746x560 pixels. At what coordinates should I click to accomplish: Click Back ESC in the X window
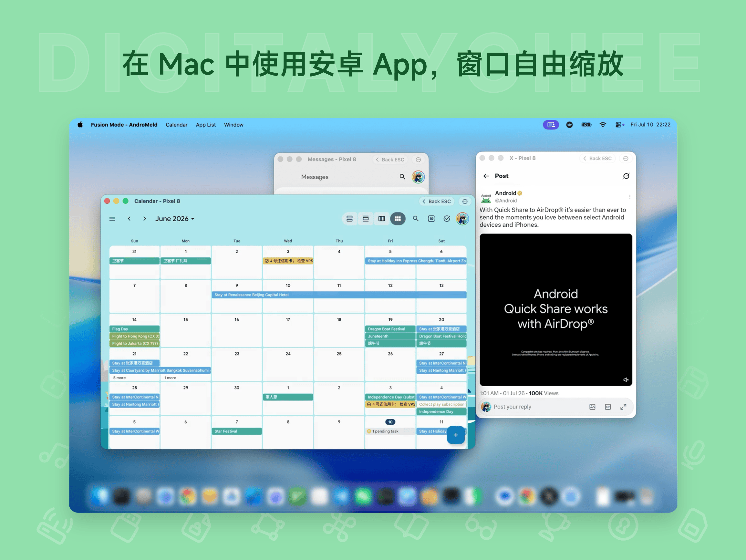pyautogui.click(x=598, y=159)
